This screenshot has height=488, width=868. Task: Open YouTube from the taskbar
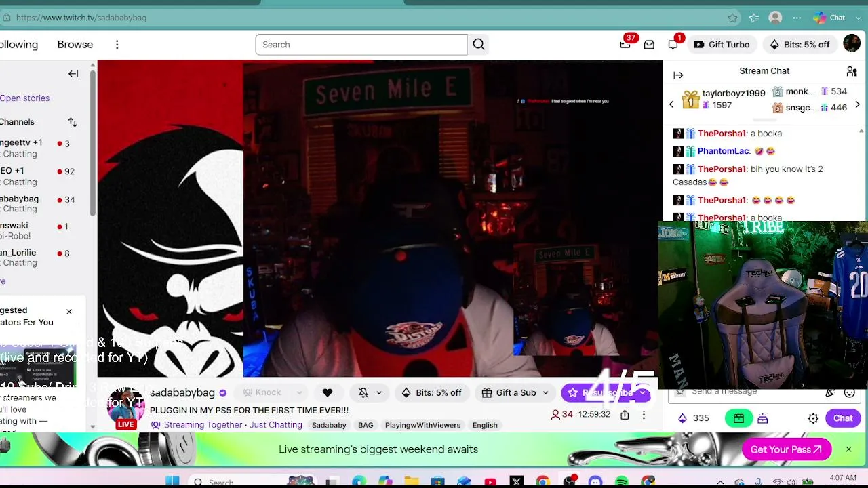pyautogui.click(x=490, y=481)
